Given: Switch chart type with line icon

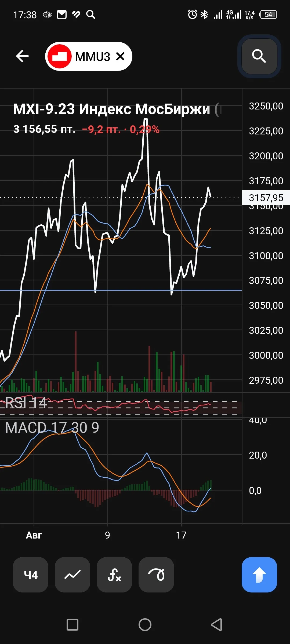Looking at the screenshot, I should coord(73,575).
